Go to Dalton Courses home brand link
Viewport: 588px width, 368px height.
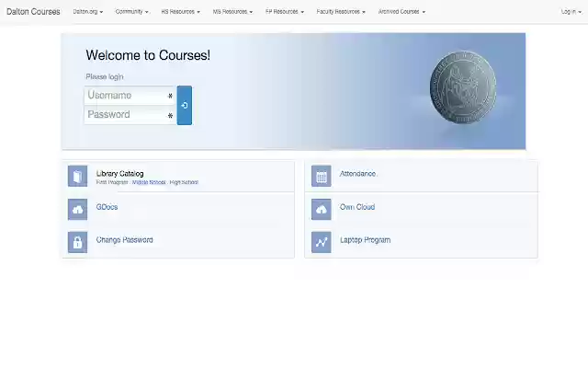tap(33, 12)
